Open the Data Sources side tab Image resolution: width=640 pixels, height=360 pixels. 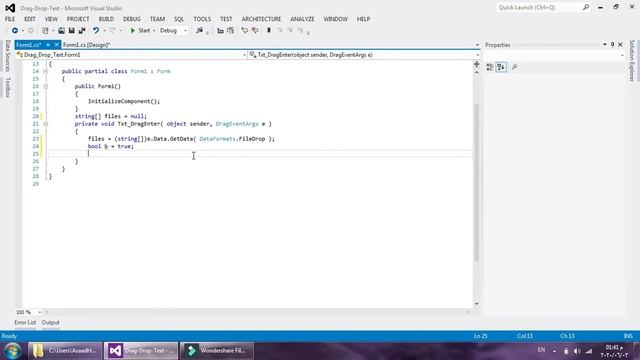tap(7, 56)
